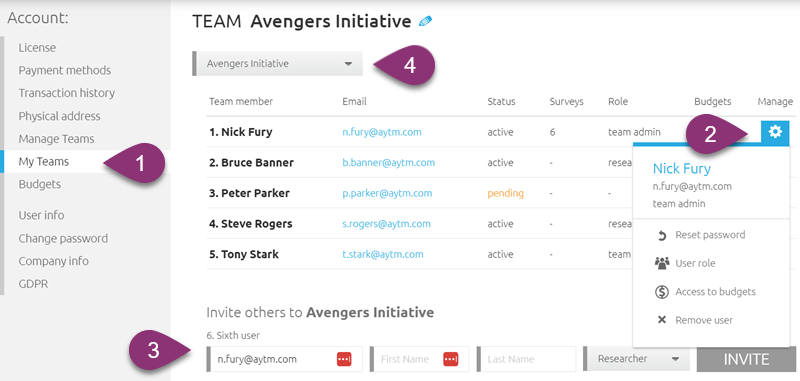Select team member 5. Tony Stark
This screenshot has width=800, height=381.
[244, 255]
